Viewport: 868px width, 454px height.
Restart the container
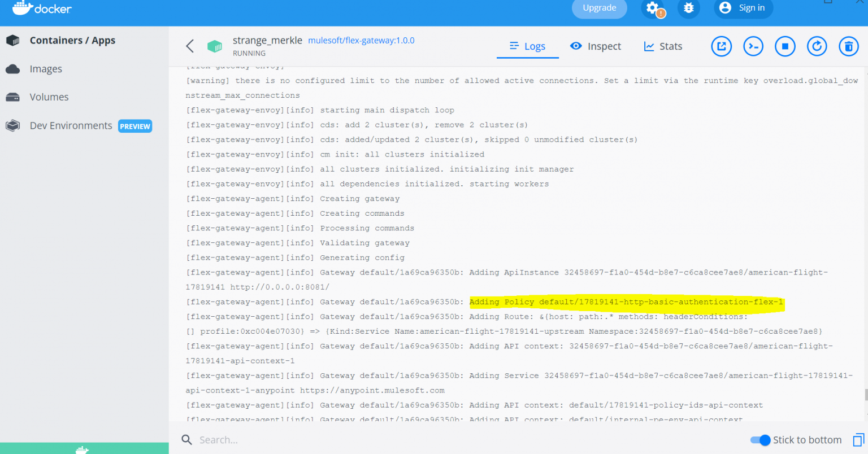click(817, 46)
